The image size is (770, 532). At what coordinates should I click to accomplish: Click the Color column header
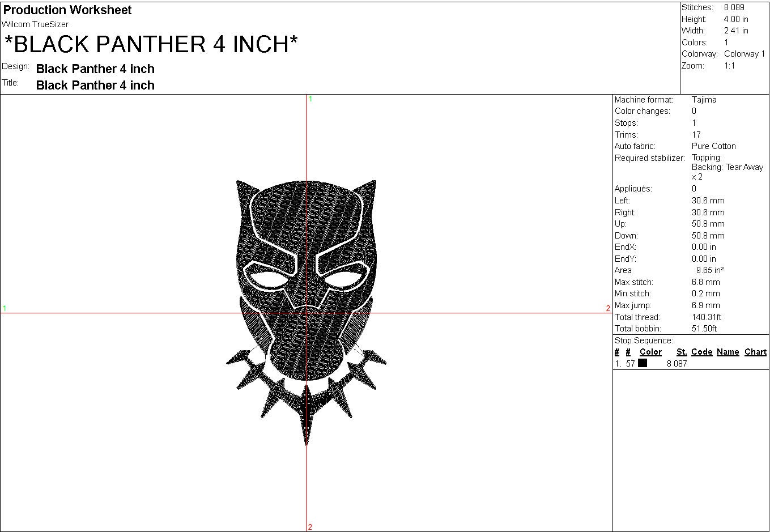(x=650, y=352)
